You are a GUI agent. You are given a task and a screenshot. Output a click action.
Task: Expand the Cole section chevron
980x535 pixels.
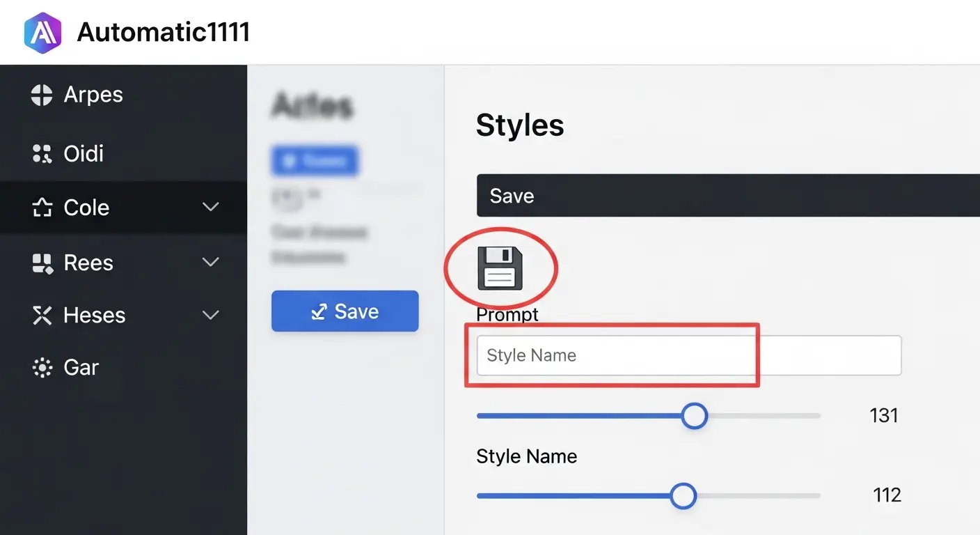210,207
